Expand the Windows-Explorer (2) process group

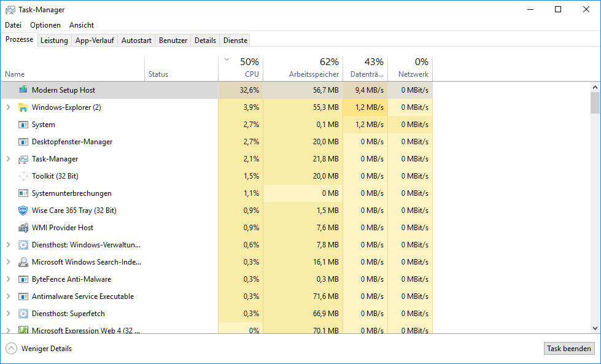pos(8,107)
